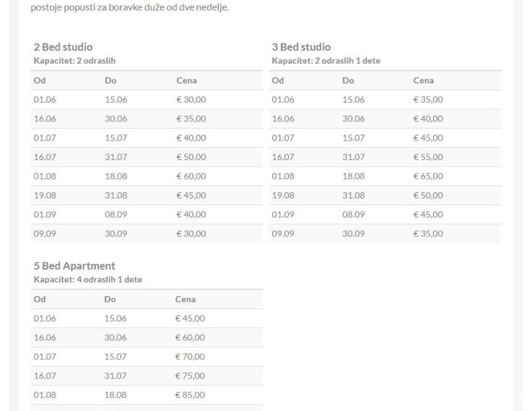Click the 5 Bed Apartment heading
This screenshot has width=532, height=411.
pyautogui.click(x=75, y=266)
